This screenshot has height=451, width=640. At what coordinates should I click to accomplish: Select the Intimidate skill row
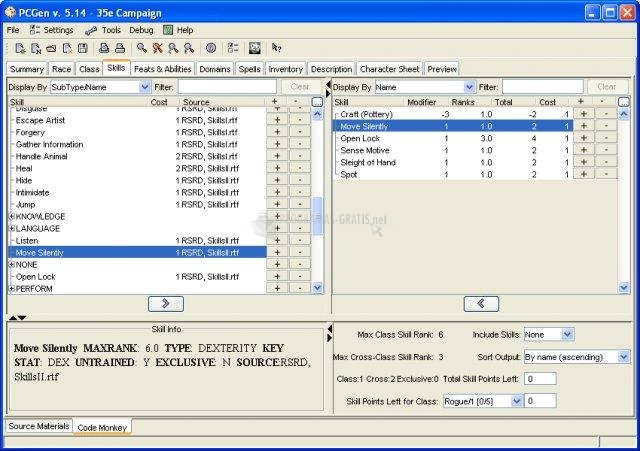point(138,192)
